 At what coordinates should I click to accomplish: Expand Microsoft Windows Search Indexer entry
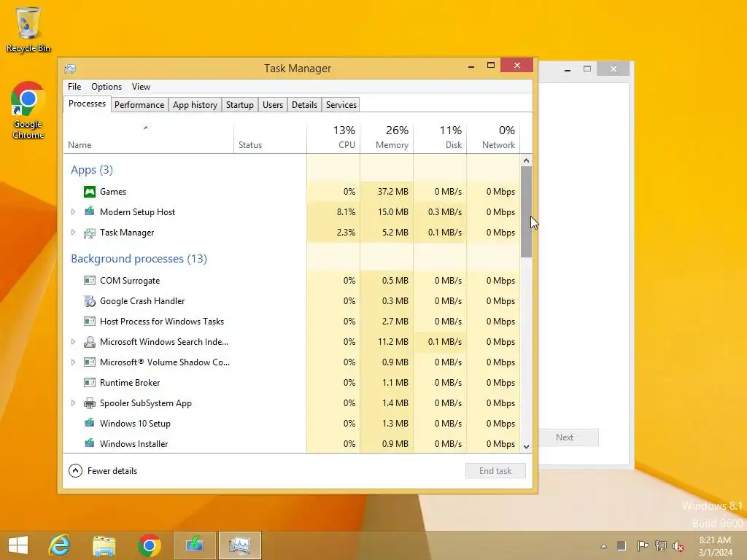point(73,341)
